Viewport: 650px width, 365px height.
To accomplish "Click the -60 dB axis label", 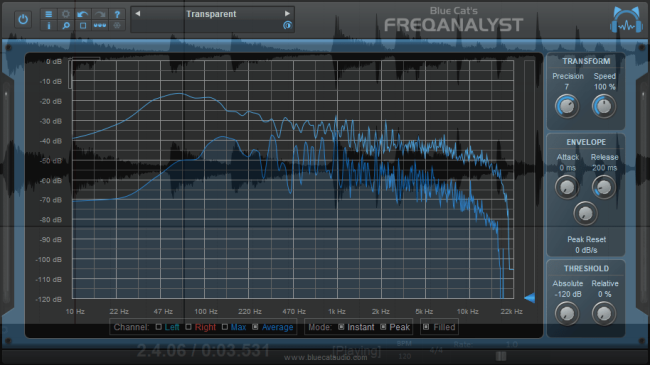I will 51,180.
